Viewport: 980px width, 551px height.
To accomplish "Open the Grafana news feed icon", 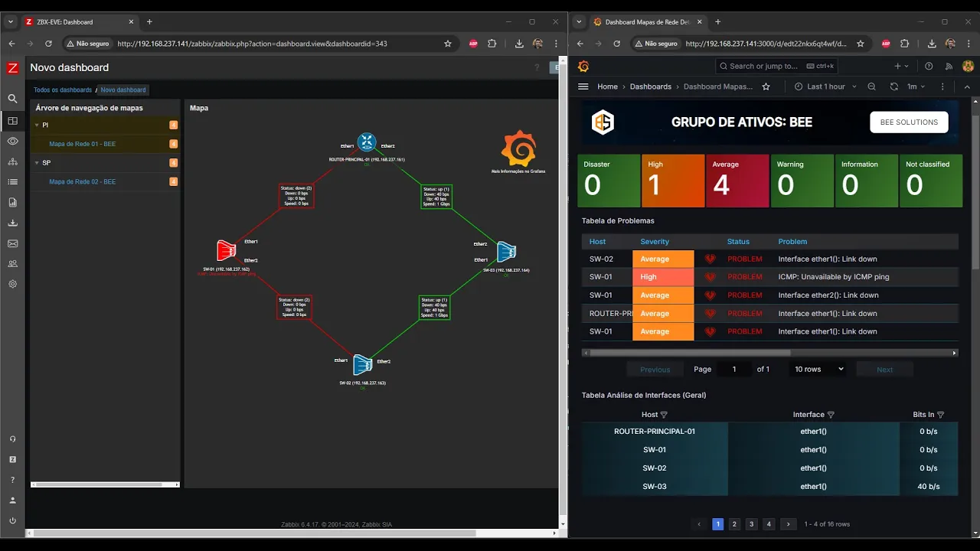I will click(x=949, y=66).
